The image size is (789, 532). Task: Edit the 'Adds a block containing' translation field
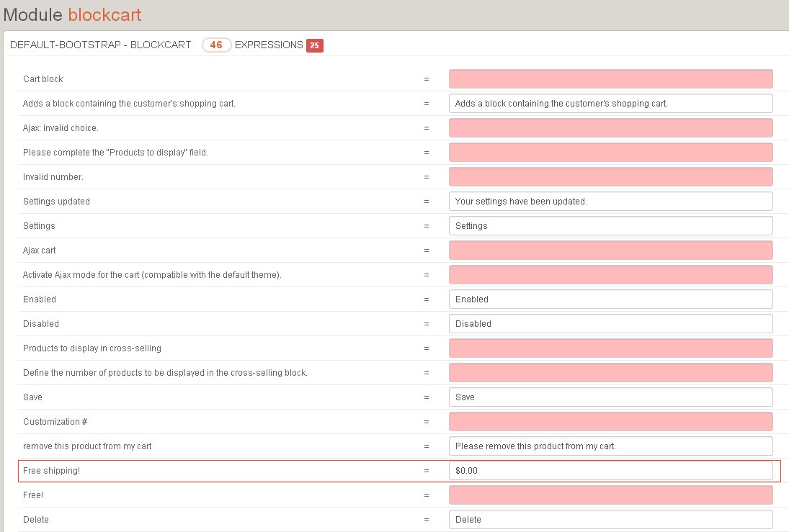click(611, 104)
